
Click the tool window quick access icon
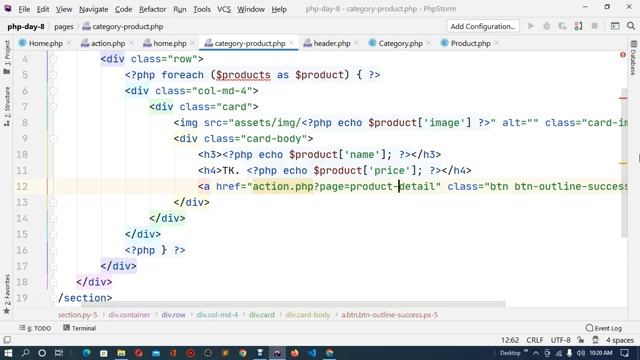7,340
